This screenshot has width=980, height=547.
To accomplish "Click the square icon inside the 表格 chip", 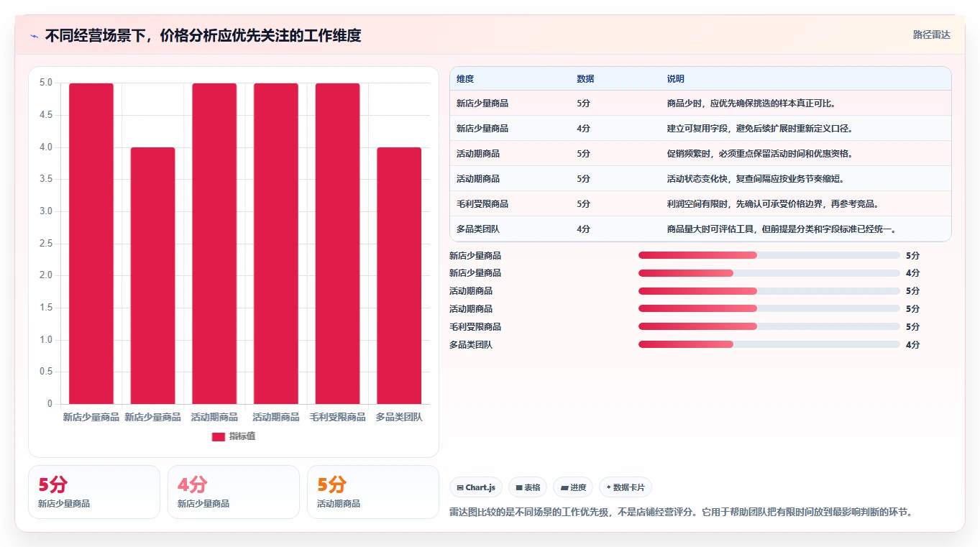I will point(519,487).
